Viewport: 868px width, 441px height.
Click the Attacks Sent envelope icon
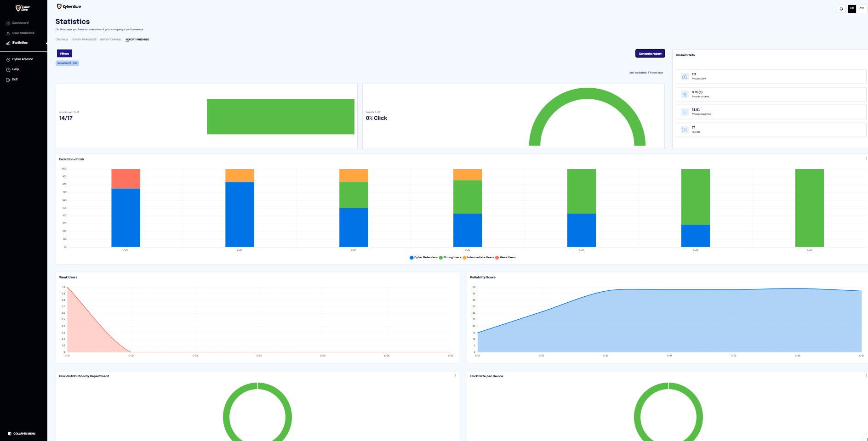coord(685,77)
